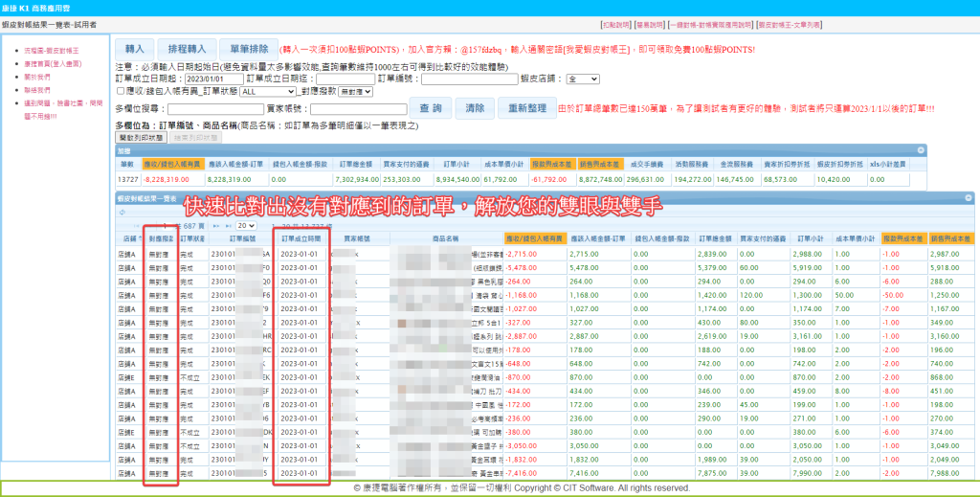Sort by the 對應撥款 column header
The image size is (980, 497).
[160, 237]
